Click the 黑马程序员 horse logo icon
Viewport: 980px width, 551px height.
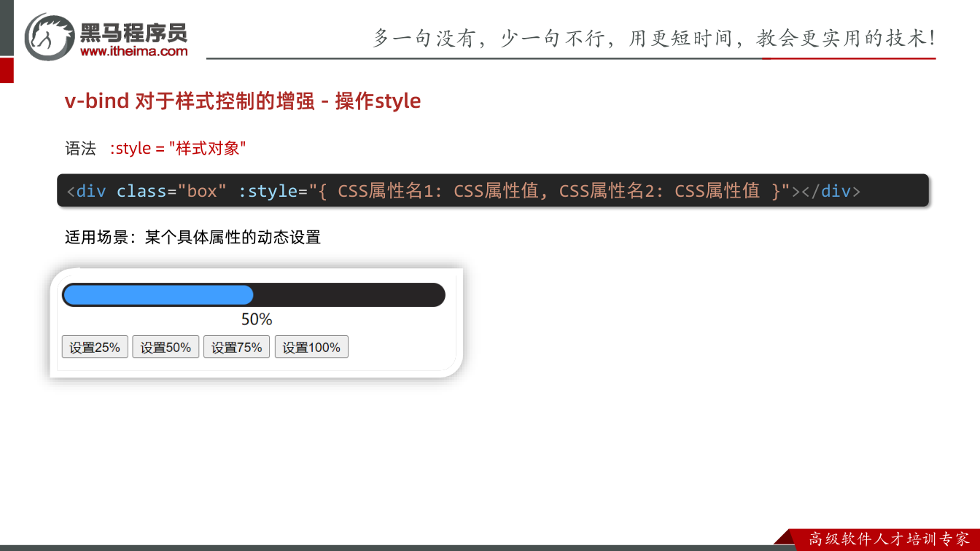pyautogui.click(x=50, y=36)
